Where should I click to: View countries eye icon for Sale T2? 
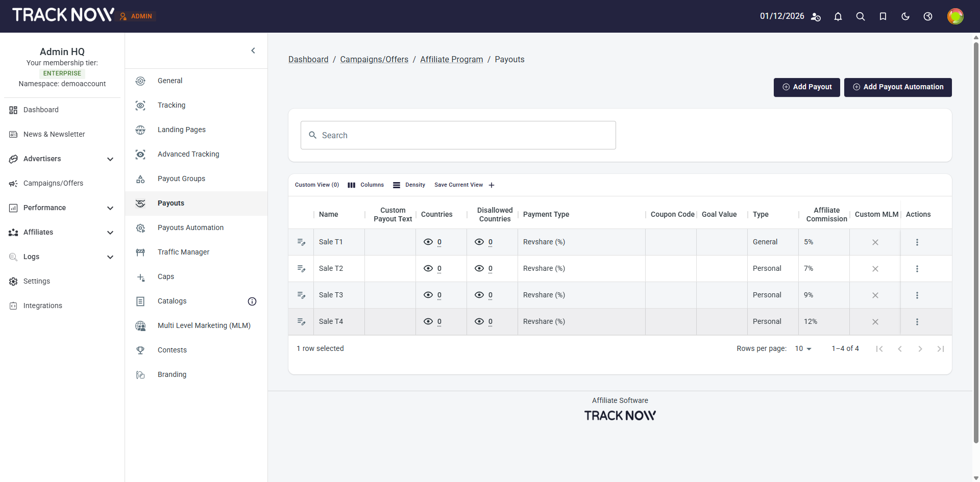pyautogui.click(x=428, y=269)
